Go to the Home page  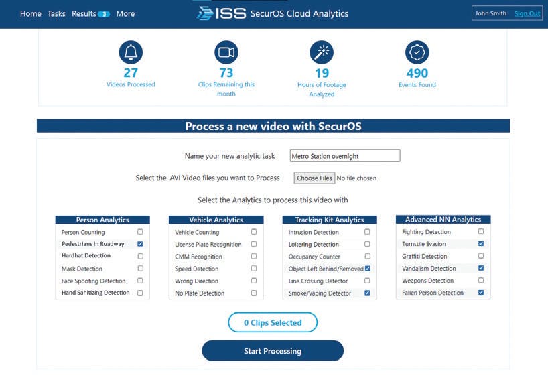point(30,13)
